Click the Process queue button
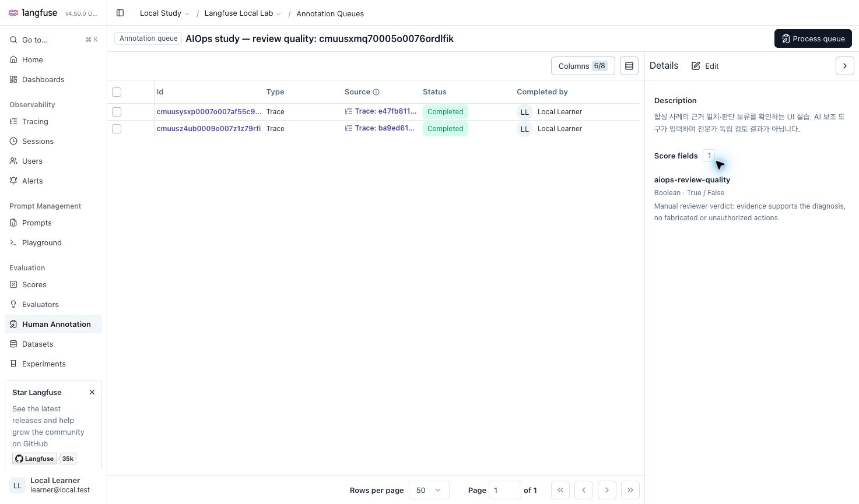Screen dimensions: 859x504 click(813, 38)
